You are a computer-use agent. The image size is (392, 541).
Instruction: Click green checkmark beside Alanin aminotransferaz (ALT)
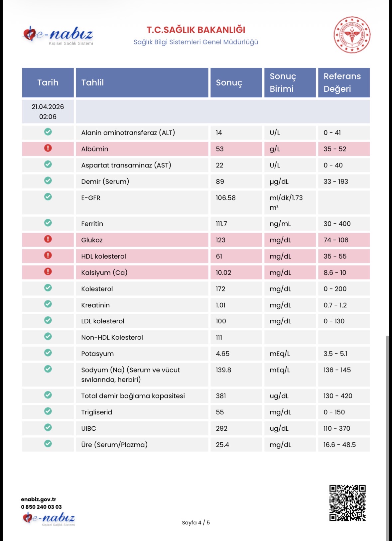(48, 132)
